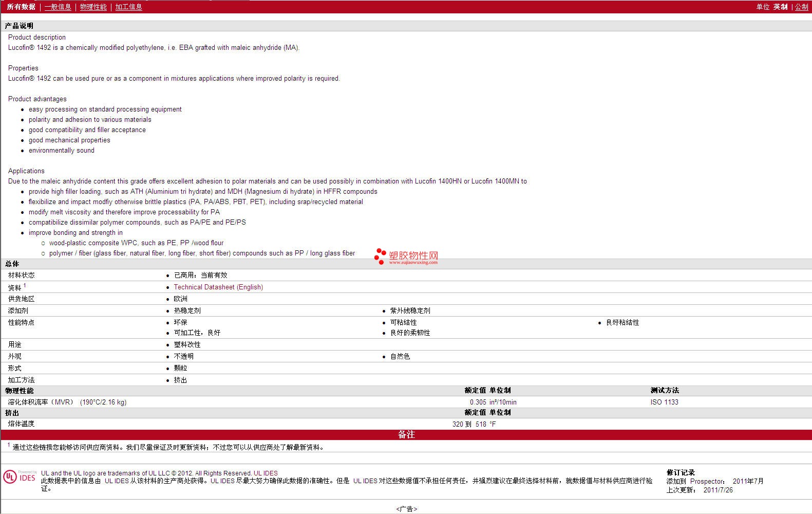Click the 可加工性，良好 feature entry
Image resolution: width=812 pixels, height=514 pixels.
coord(197,333)
